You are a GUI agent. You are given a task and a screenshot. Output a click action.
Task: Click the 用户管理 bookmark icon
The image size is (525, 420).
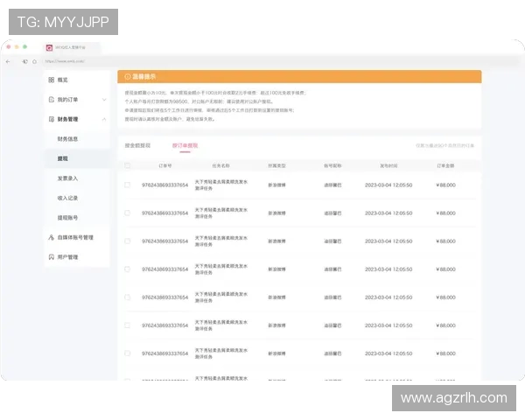click(x=52, y=257)
